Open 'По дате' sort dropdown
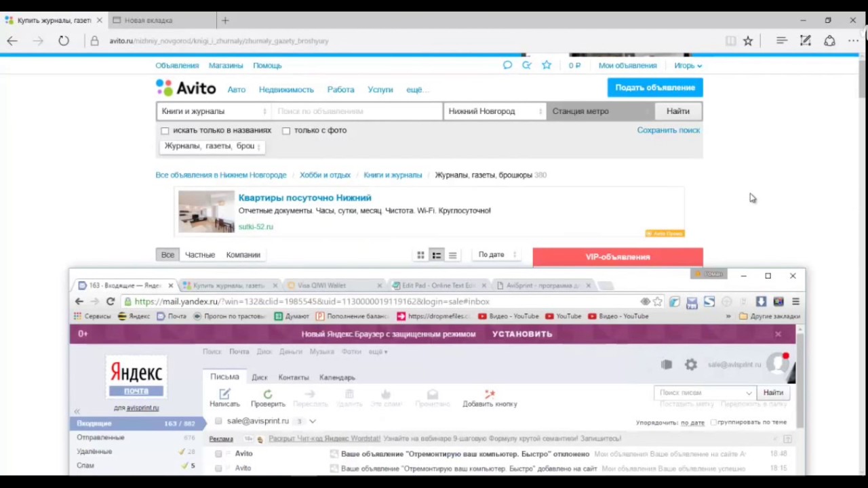Screen dimensions: 868x488 point(497,255)
